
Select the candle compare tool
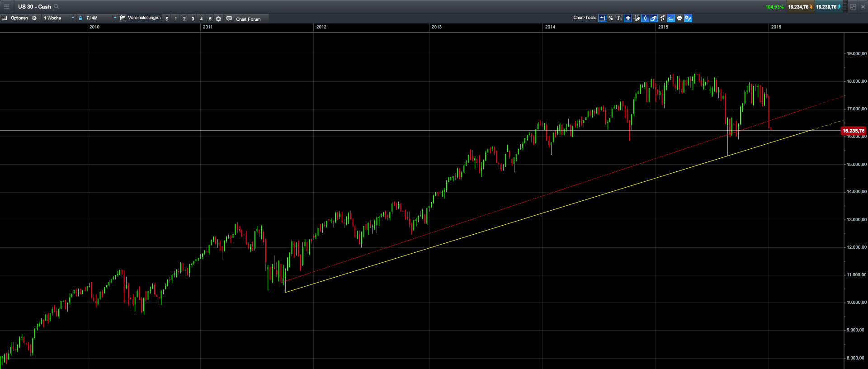(x=662, y=18)
